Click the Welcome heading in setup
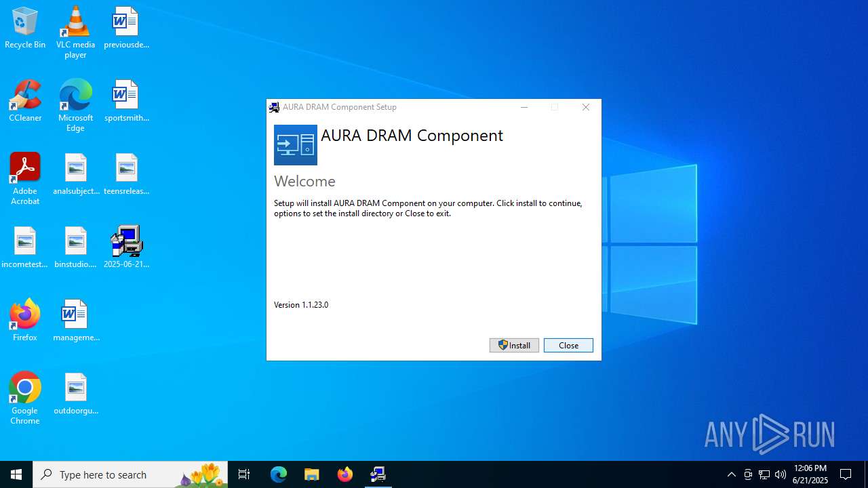The width and height of the screenshot is (868, 488). pyautogui.click(x=304, y=181)
